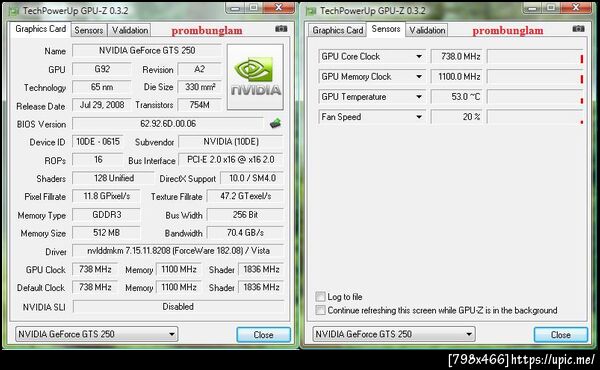
Task: Minimize the right GPU-Z window
Action: point(532,8)
